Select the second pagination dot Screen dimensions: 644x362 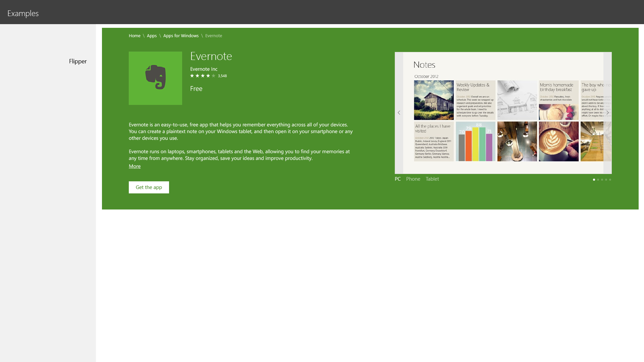coord(598,180)
